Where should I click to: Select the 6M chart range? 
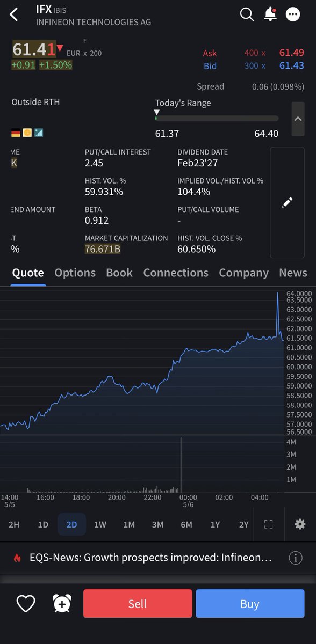[x=186, y=524]
